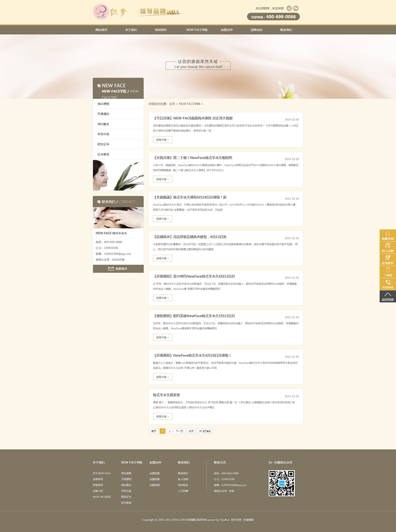Viewport: 396px width, 532px height.
Task: Click 查看详情 under the 今日开课 article
Action: (162, 140)
